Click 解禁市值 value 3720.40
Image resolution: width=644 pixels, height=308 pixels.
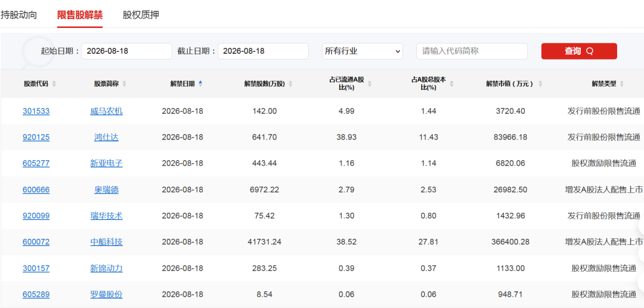click(510, 111)
